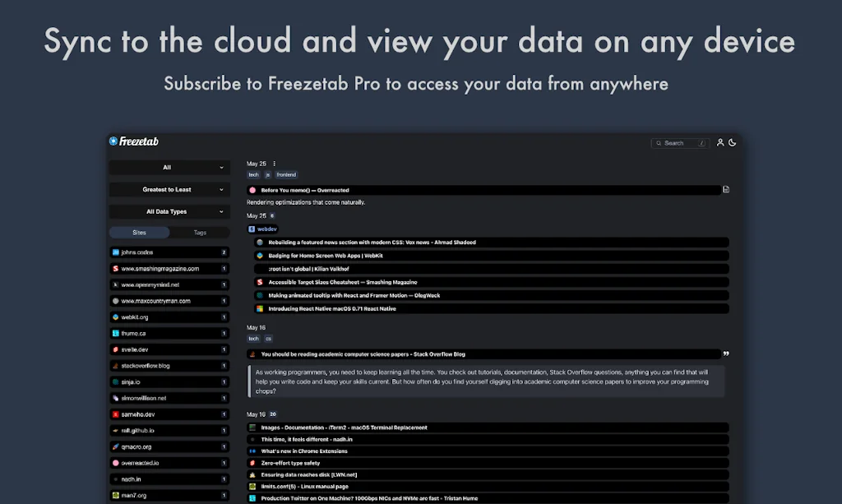Screen dimensions: 842x504
Task: Open the user account icon
Action: 720,142
